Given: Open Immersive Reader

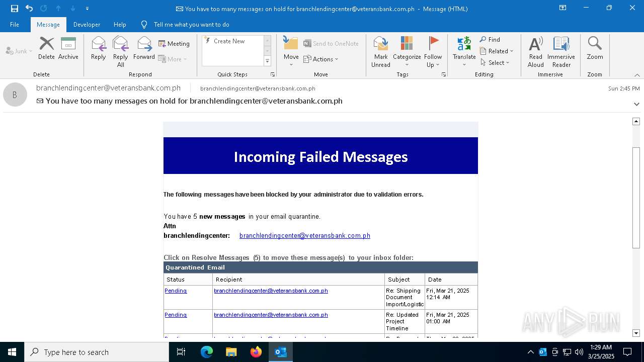Looking at the screenshot, I should click(561, 52).
